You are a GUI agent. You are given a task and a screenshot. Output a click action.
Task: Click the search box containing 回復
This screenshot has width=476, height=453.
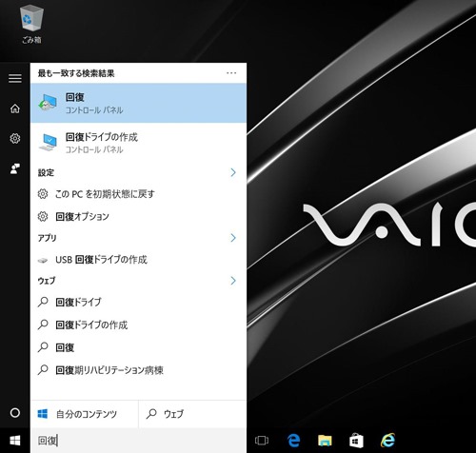point(138,441)
